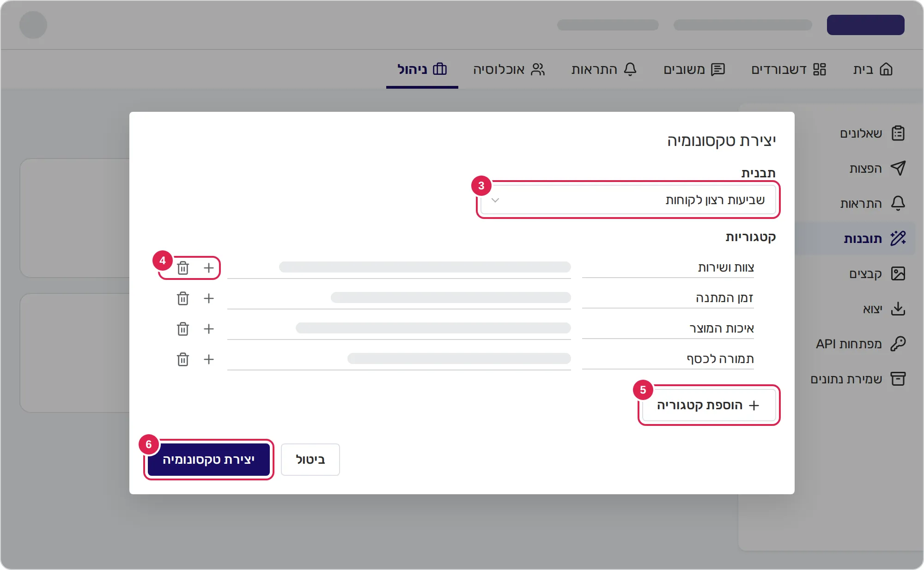Click plus icon in תמורה לכסף row
Screen dimensions: 924x570
click(209, 359)
